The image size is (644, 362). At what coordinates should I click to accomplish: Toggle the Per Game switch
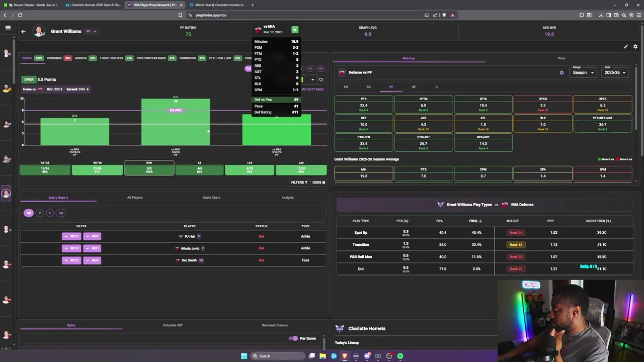[293, 338]
